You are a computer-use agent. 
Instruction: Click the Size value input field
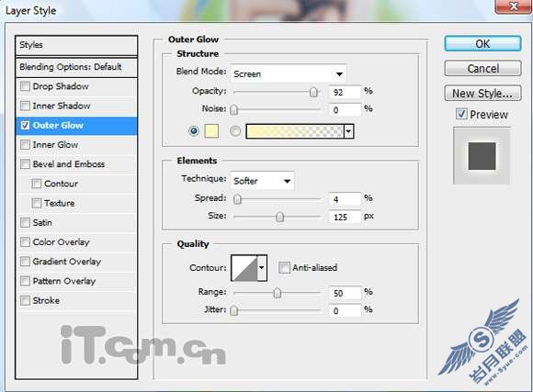point(345,217)
